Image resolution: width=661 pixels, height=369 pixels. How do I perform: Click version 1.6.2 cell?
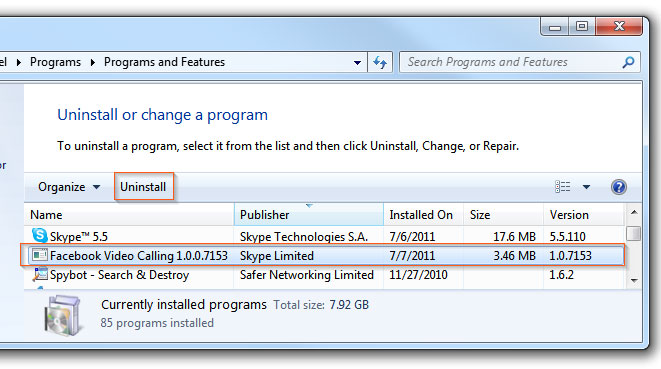(x=561, y=275)
